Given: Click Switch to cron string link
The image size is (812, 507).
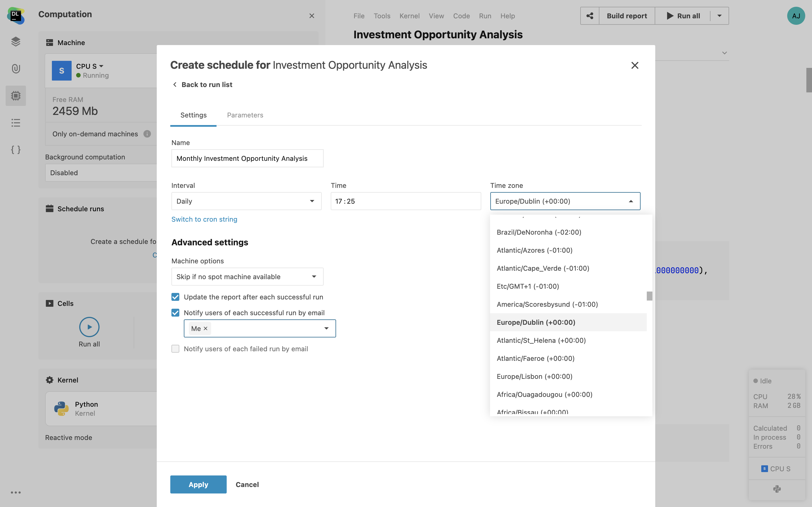Looking at the screenshot, I should pos(204,219).
